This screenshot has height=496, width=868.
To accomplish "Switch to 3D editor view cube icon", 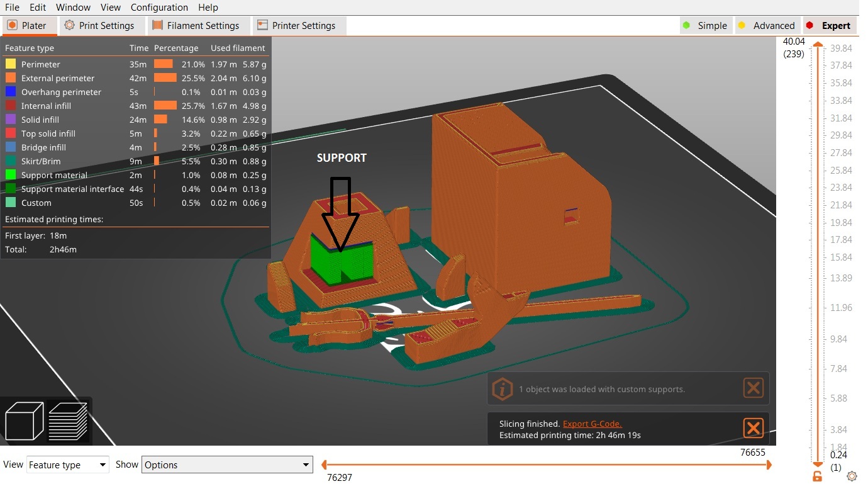I will coord(24,420).
